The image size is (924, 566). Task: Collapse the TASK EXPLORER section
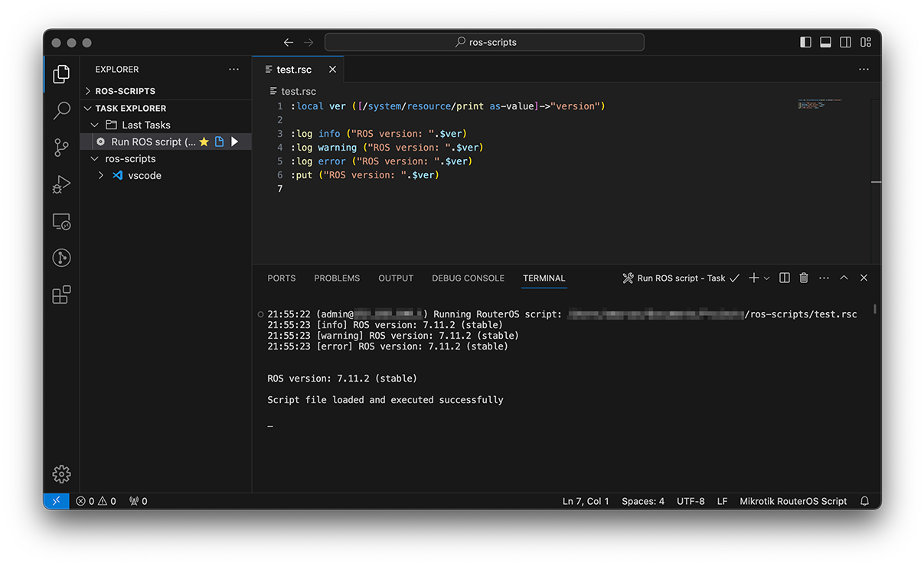tap(88, 108)
